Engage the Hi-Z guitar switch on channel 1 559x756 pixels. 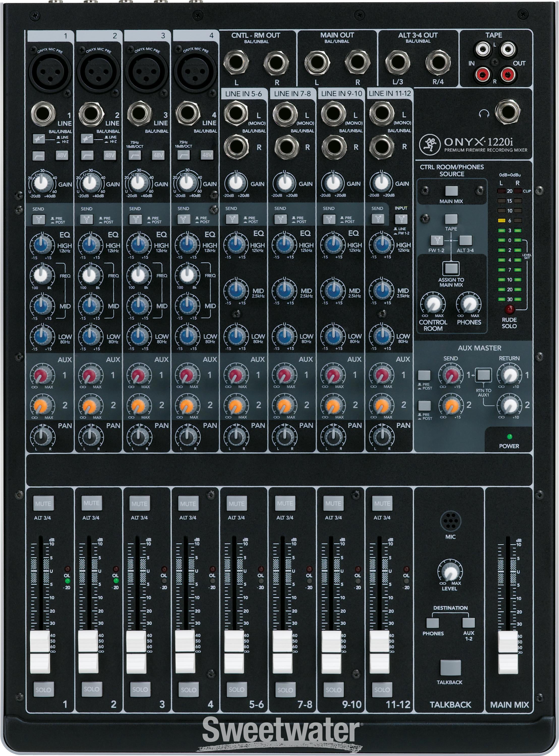click(39, 139)
